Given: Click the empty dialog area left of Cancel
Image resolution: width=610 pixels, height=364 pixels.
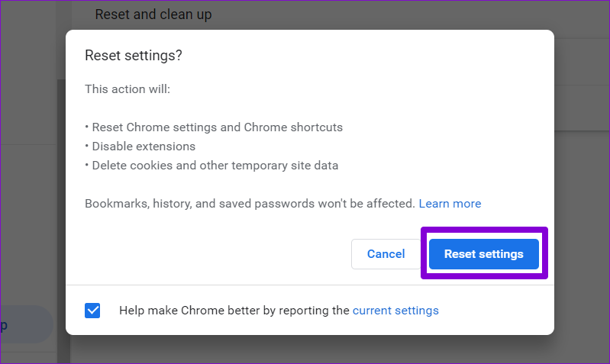Looking at the screenshot, I should [x=214, y=254].
